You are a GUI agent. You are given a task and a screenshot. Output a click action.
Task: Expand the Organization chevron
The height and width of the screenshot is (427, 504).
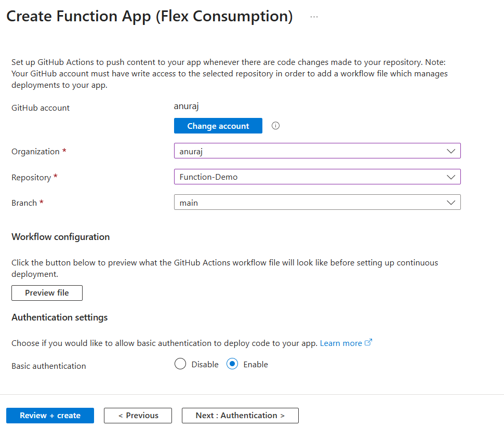[x=451, y=151]
